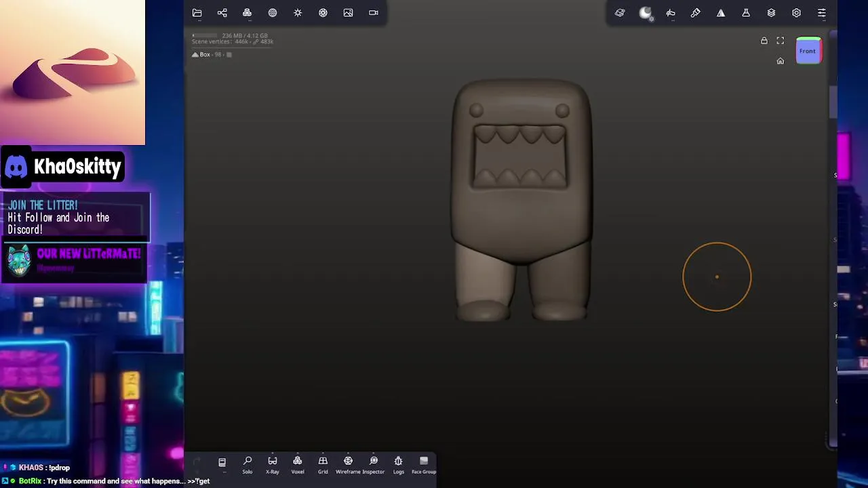Click the KHA0S !pdrop chat message

pyautogui.click(x=37, y=468)
